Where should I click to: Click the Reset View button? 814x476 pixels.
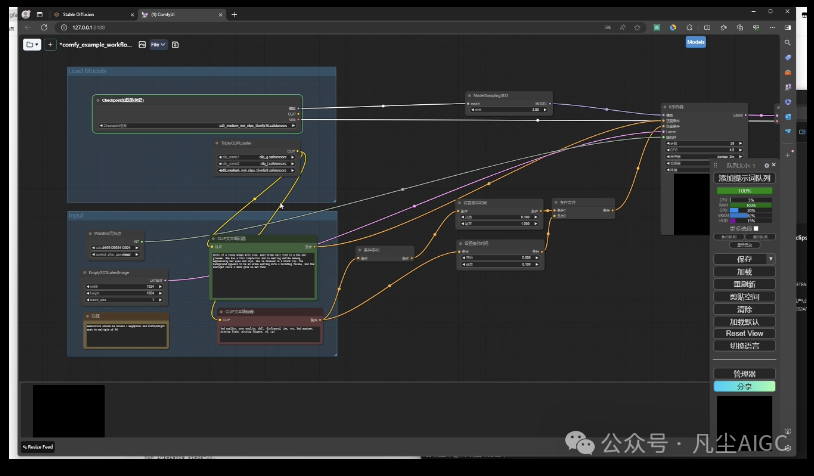744,333
